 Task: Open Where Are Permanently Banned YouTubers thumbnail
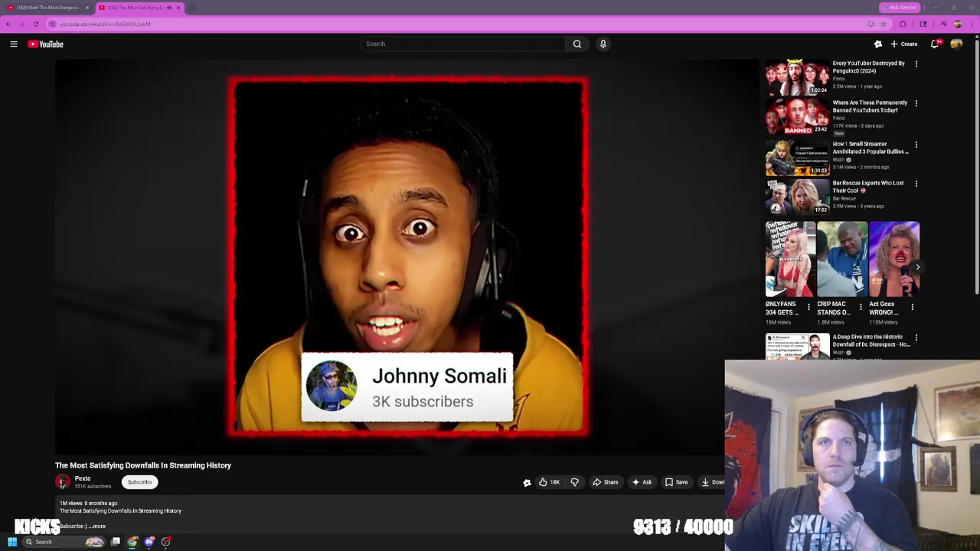click(x=797, y=117)
